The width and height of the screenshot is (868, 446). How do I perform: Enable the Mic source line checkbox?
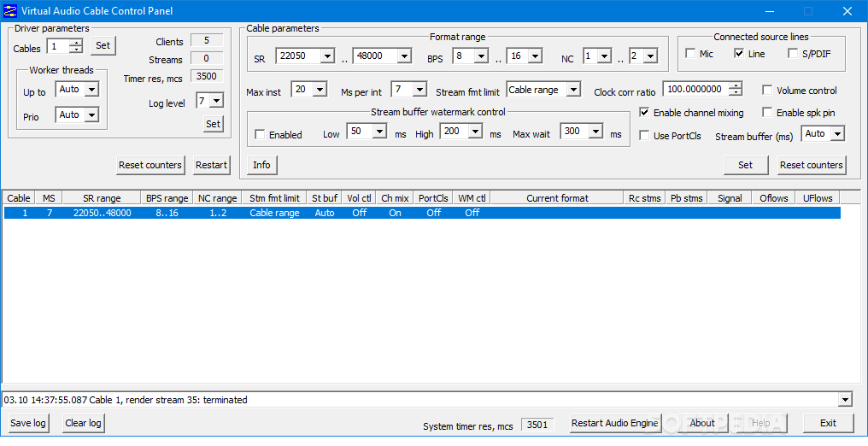690,54
